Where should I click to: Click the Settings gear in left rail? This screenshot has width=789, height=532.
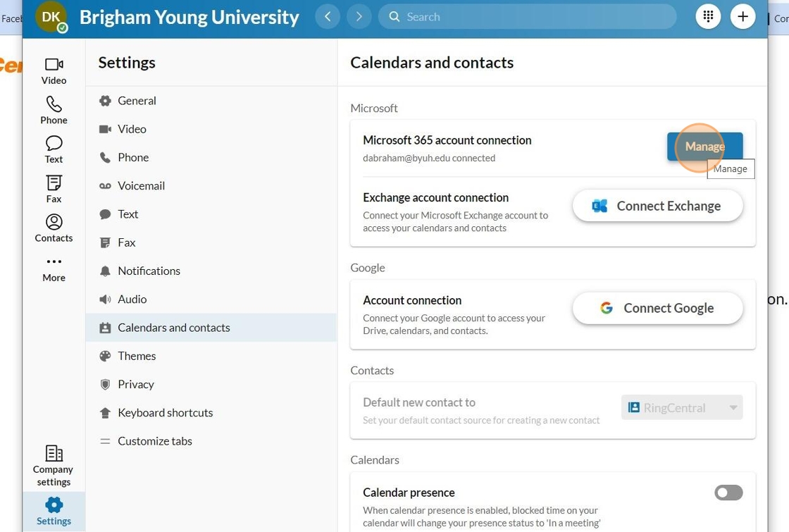pyautogui.click(x=54, y=512)
